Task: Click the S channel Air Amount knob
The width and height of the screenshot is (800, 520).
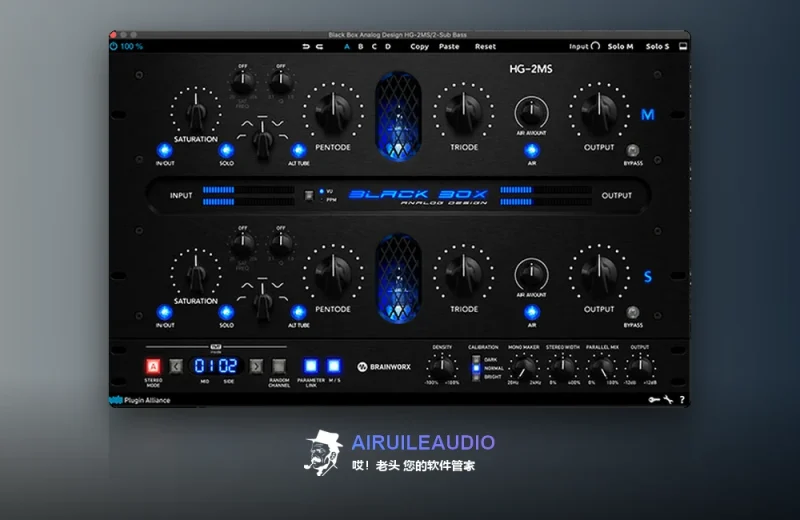Action: click(x=532, y=275)
